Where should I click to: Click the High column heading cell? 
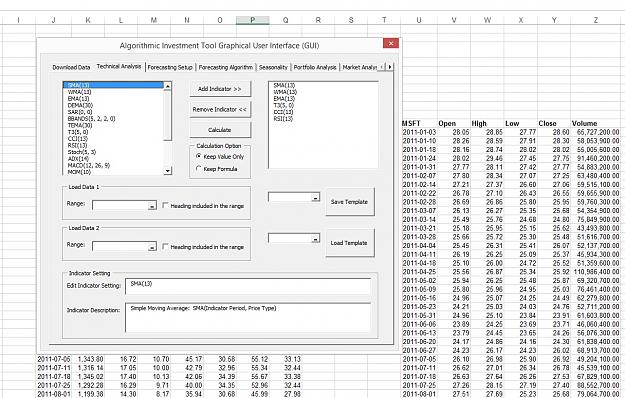(x=487, y=124)
